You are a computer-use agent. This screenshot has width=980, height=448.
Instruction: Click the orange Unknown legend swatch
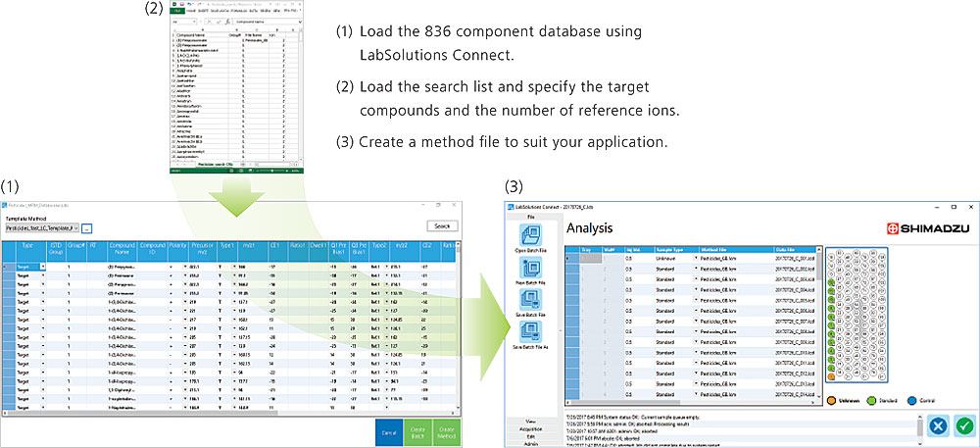point(832,399)
